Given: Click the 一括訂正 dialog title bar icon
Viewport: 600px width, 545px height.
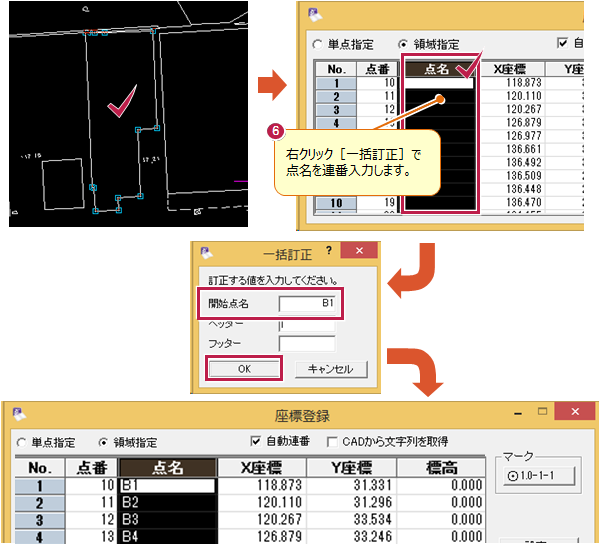Looking at the screenshot, I should (x=207, y=255).
